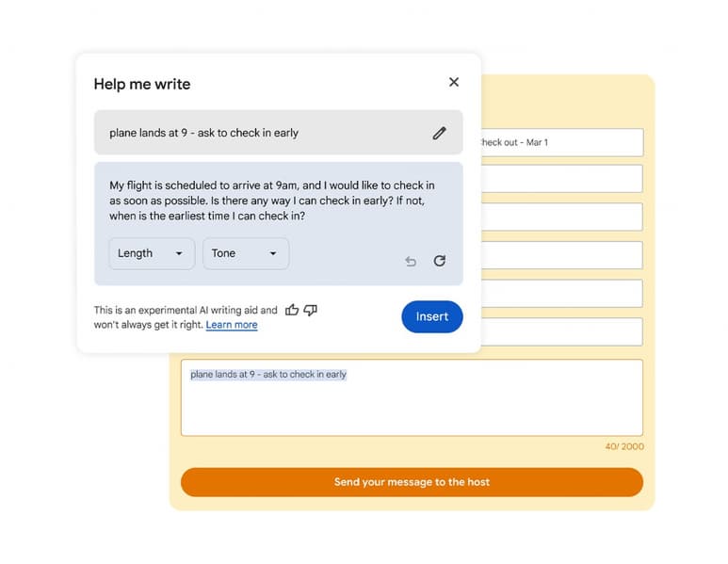Open the Learn more link
The width and height of the screenshot is (728, 564).
[x=232, y=325]
